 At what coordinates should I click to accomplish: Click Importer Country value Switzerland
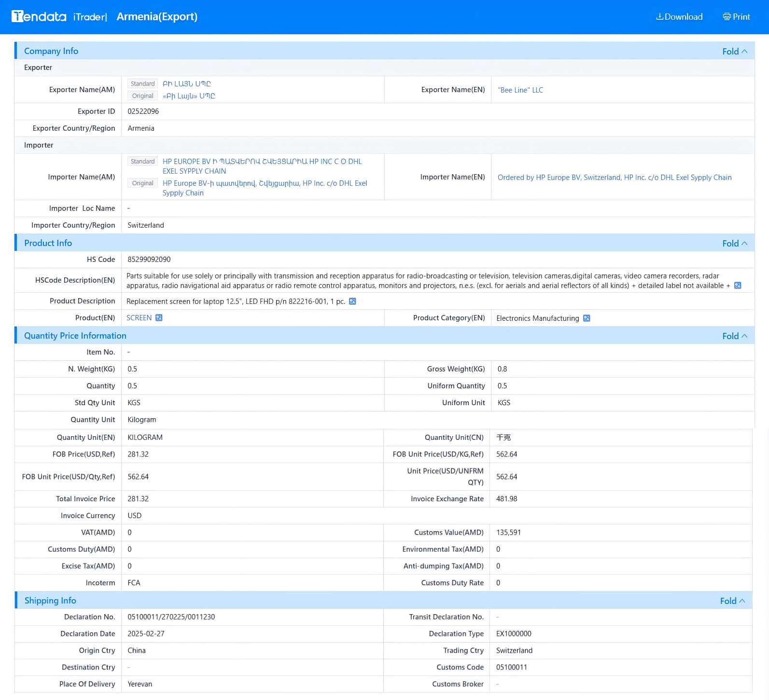pos(146,225)
